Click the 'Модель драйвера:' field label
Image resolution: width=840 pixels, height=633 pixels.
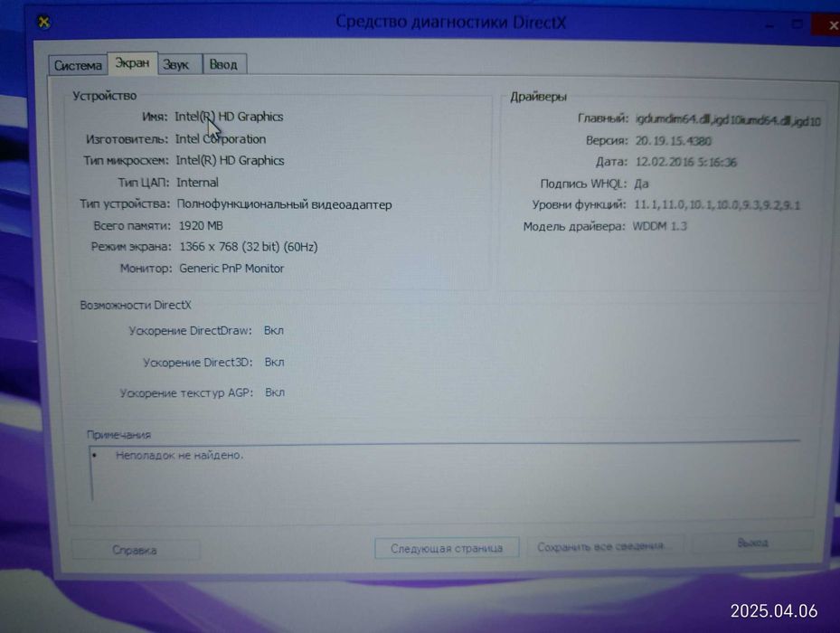[574, 226]
